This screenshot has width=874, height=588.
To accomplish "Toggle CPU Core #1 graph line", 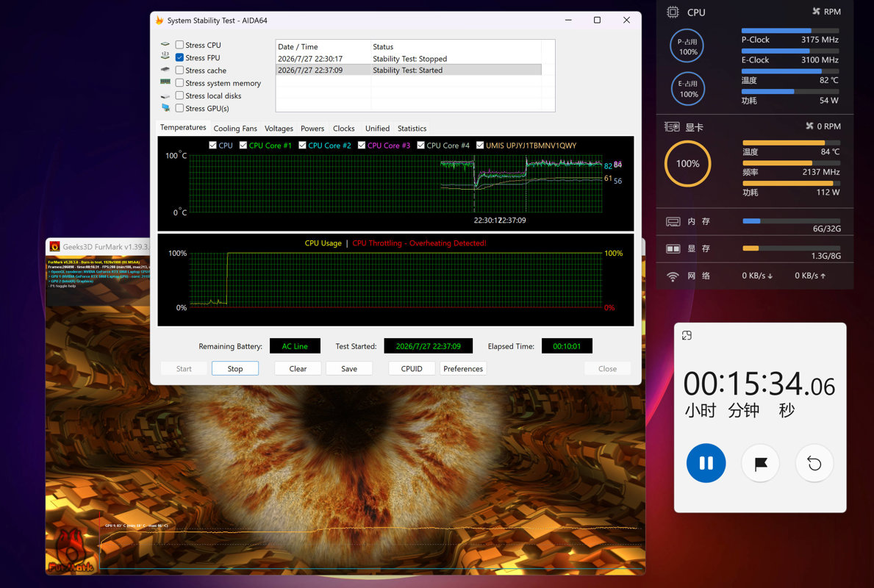I will pos(243,145).
